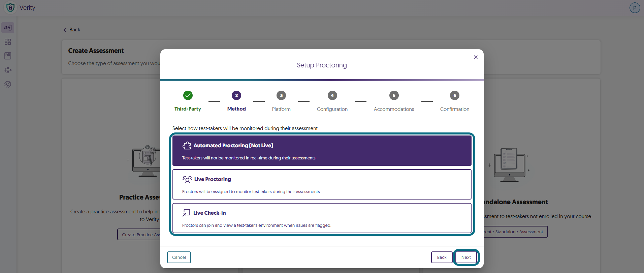Click the Next button
This screenshot has width=644, height=273.
pyautogui.click(x=466, y=257)
